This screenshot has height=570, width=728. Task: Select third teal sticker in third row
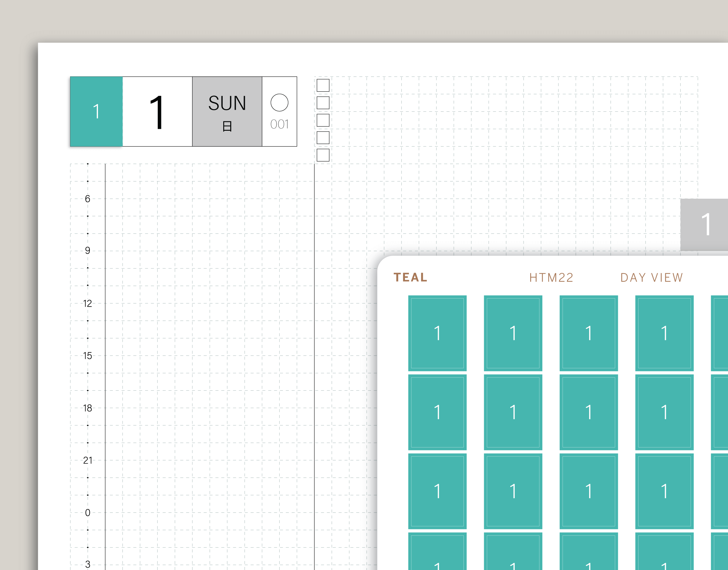pyautogui.click(x=588, y=491)
